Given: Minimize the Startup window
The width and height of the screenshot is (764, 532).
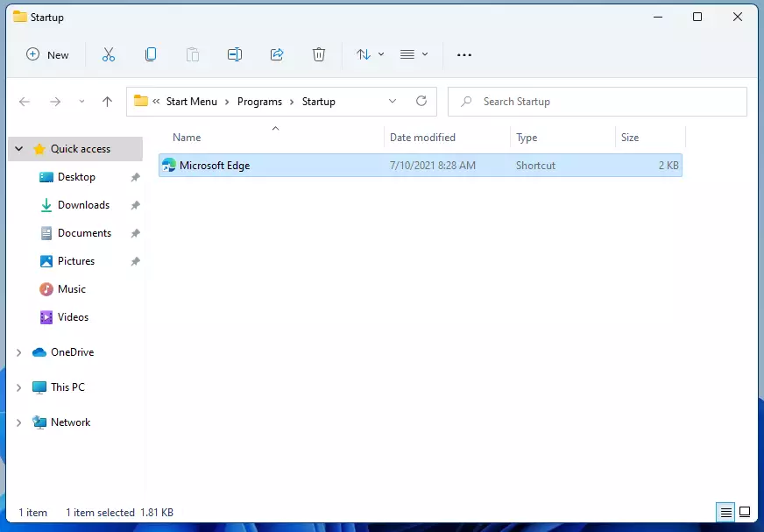Looking at the screenshot, I should pos(658,17).
